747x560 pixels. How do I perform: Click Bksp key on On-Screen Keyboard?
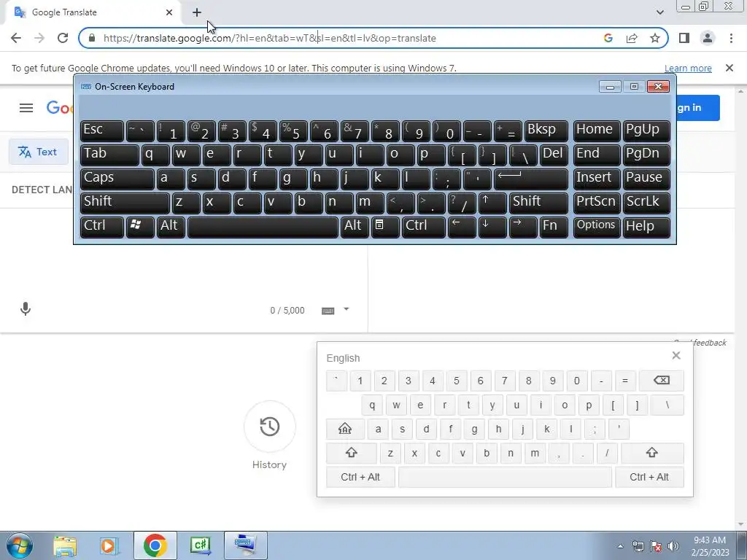click(x=546, y=131)
